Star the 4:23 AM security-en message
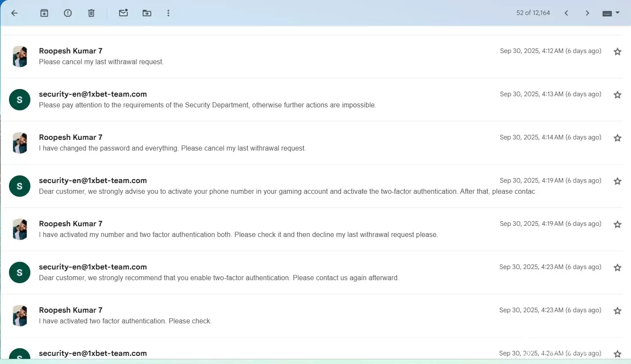631x364 pixels. 617,268
